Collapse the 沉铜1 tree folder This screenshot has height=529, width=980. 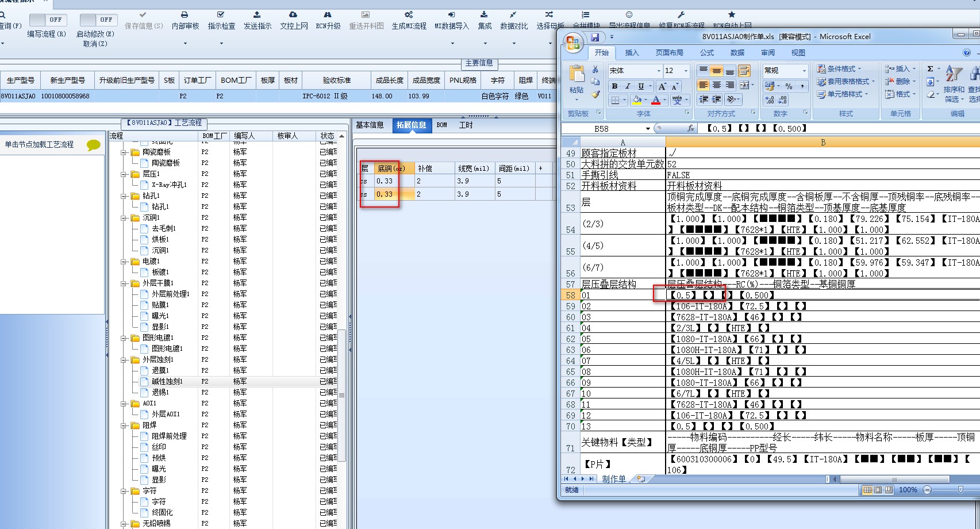coord(124,218)
